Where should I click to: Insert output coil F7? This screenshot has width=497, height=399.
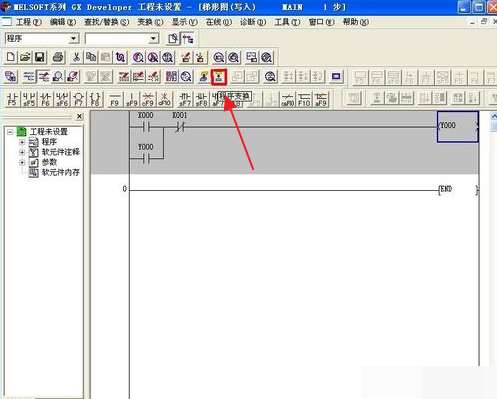click(78, 99)
